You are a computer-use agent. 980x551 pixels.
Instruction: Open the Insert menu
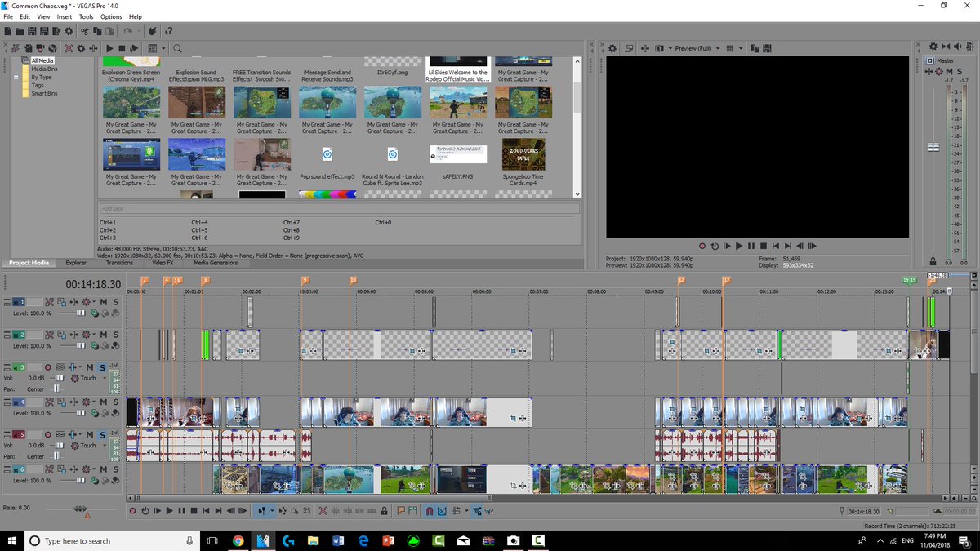[64, 16]
